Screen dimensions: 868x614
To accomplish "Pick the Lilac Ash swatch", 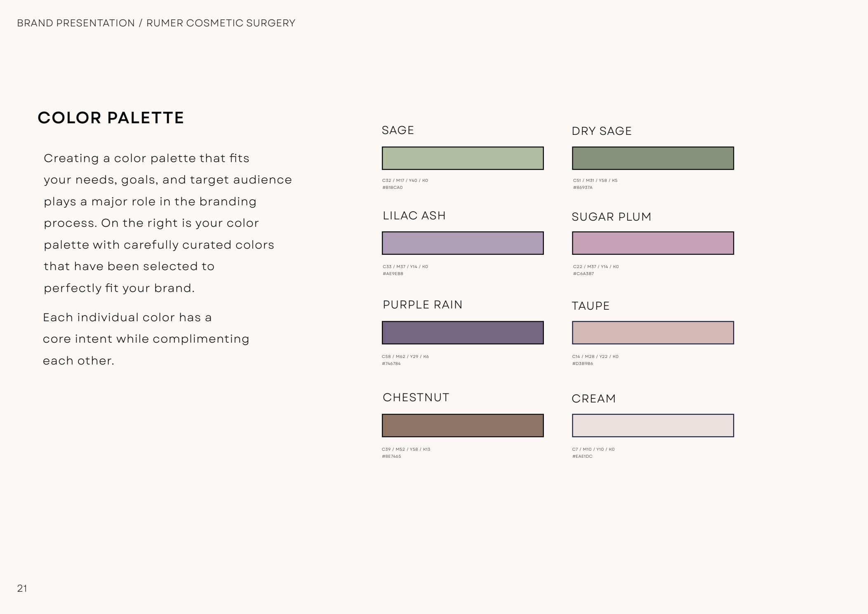I will (463, 243).
